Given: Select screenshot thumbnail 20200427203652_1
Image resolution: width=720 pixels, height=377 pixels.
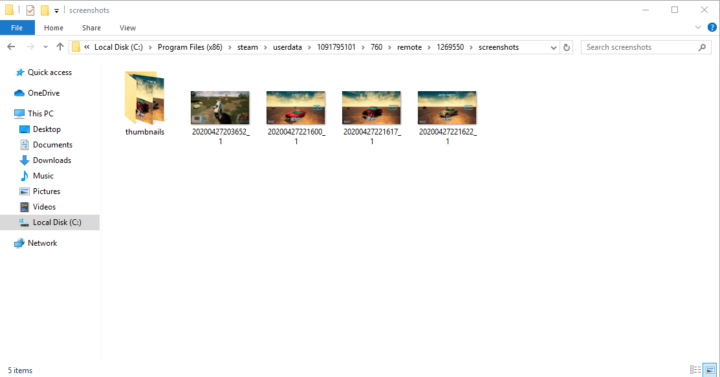Looking at the screenshot, I should pyautogui.click(x=220, y=108).
